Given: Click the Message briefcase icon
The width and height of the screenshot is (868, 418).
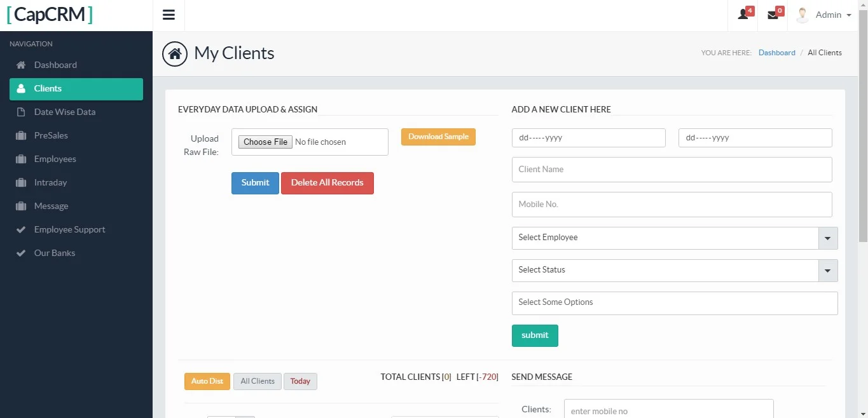Looking at the screenshot, I should [21, 206].
